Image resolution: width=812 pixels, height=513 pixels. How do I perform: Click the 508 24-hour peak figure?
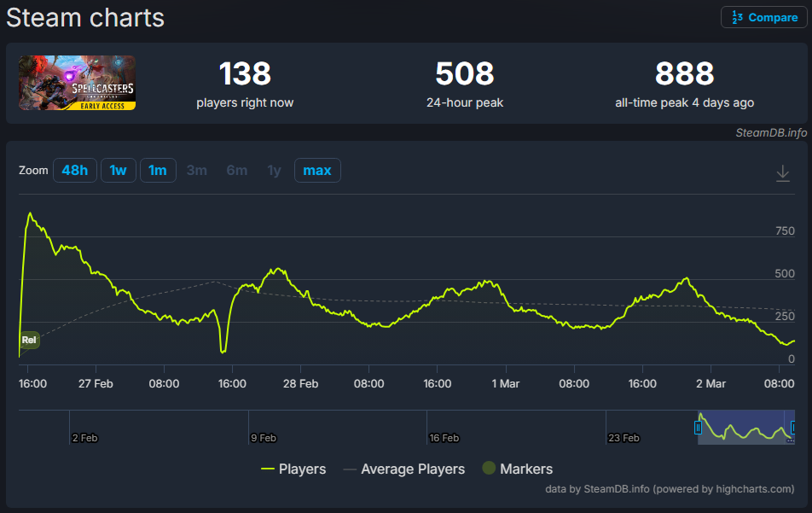465,73
